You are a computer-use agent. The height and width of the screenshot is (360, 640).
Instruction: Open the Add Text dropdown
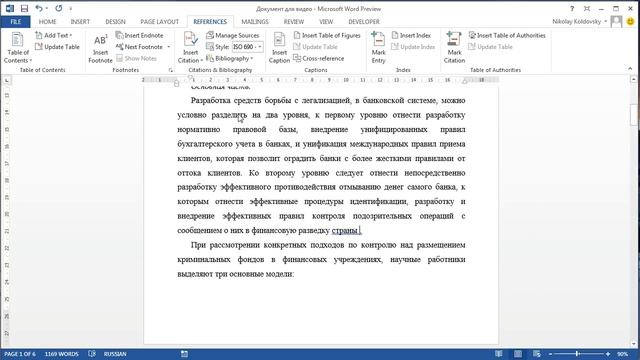tap(53, 36)
